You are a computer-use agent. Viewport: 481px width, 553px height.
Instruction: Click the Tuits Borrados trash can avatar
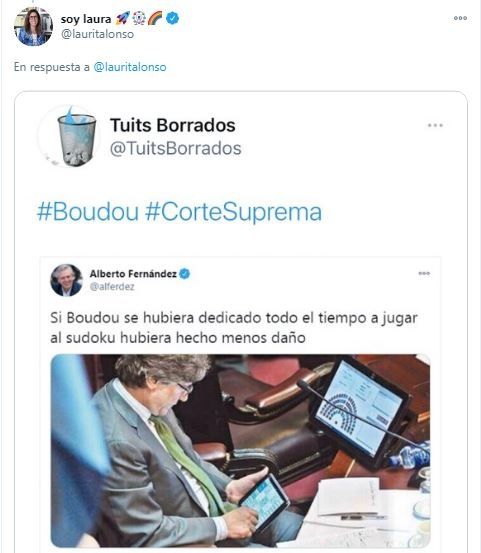click(x=70, y=136)
